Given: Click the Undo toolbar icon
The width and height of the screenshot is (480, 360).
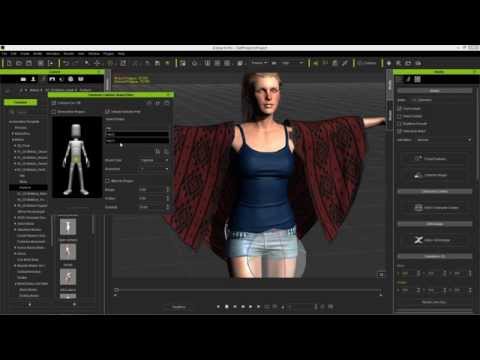Looking at the screenshot, I should 66,63.
